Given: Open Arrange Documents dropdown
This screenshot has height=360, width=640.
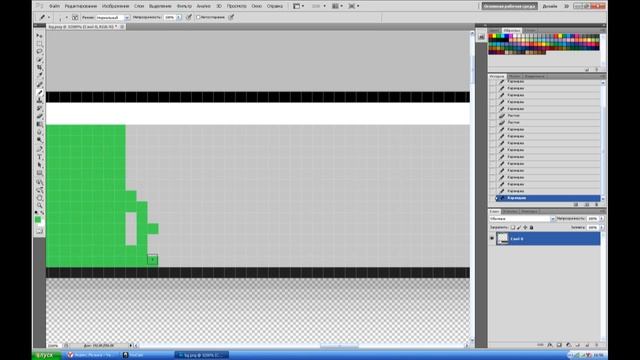Looking at the screenshot, I should tap(337, 6).
